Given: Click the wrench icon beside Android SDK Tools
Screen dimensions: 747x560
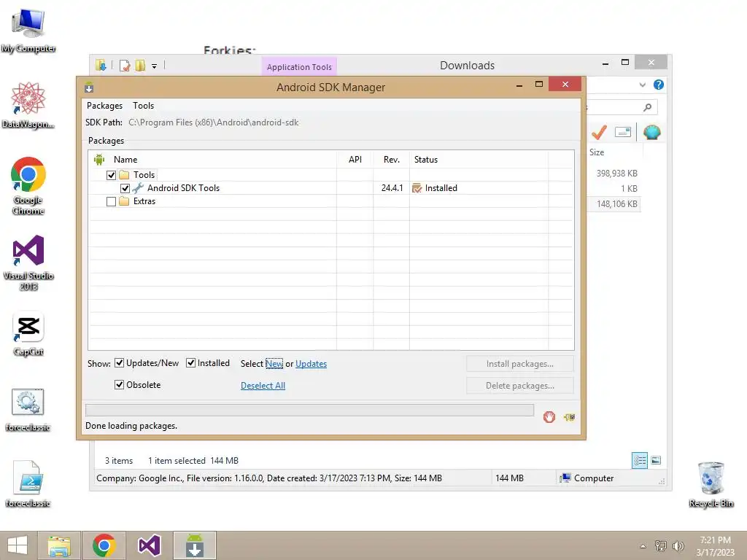Looking at the screenshot, I should point(138,188).
